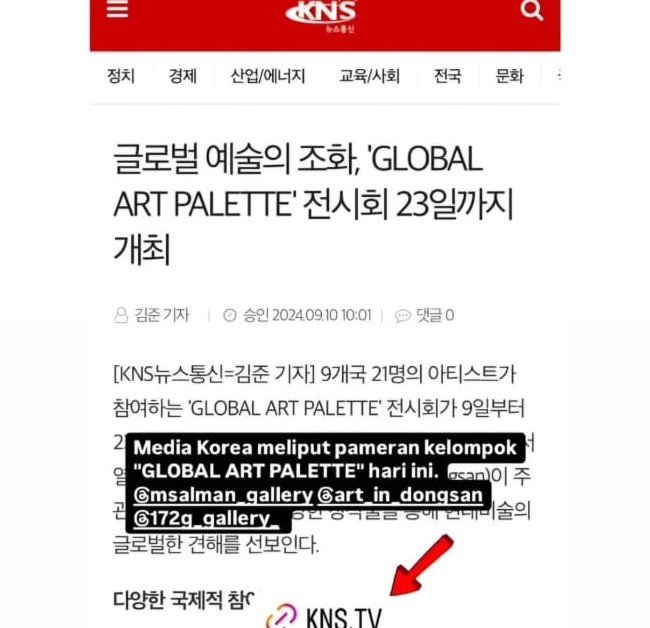Image resolution: width=650 pixels, height=628 pixels.
Task: Open the @172g_gallery_ mention
Action: pos(206,519)
